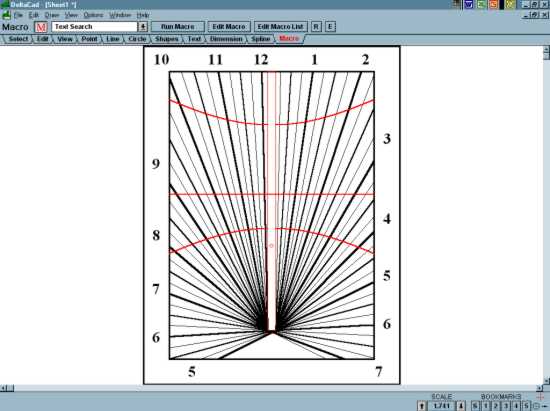Click the scale value field 1/41
Viewport: 550px width, 411px height.
pyautogui.click(x=442, y=406)
